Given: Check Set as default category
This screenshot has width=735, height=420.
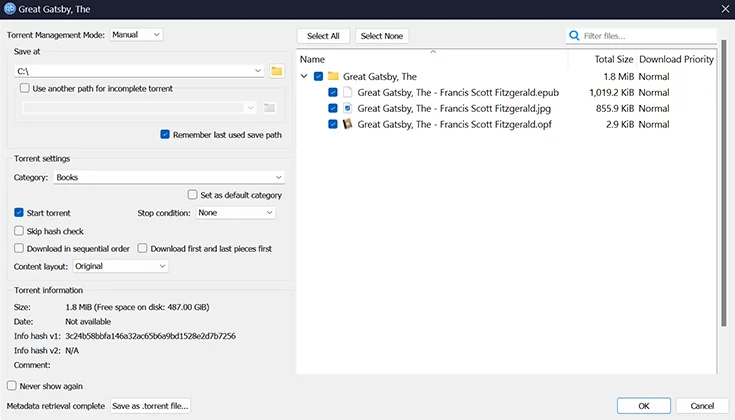Looking at the screenshot, I should tap(192, 195).
